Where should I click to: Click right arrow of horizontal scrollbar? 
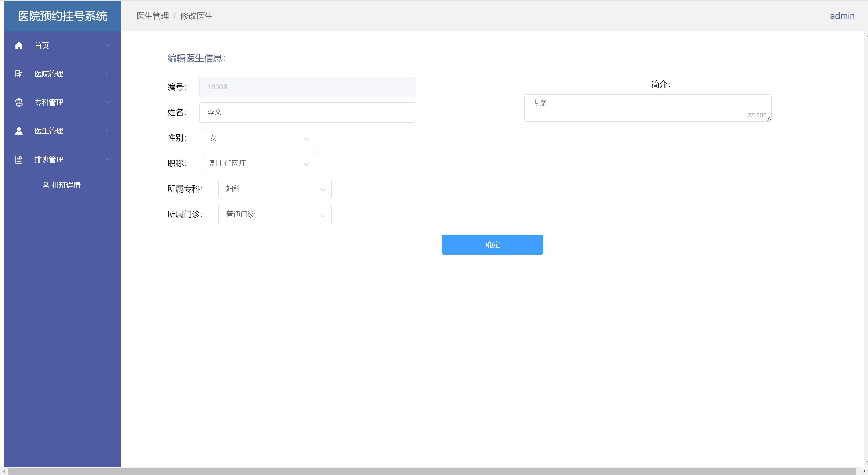[x=864, y=471]
